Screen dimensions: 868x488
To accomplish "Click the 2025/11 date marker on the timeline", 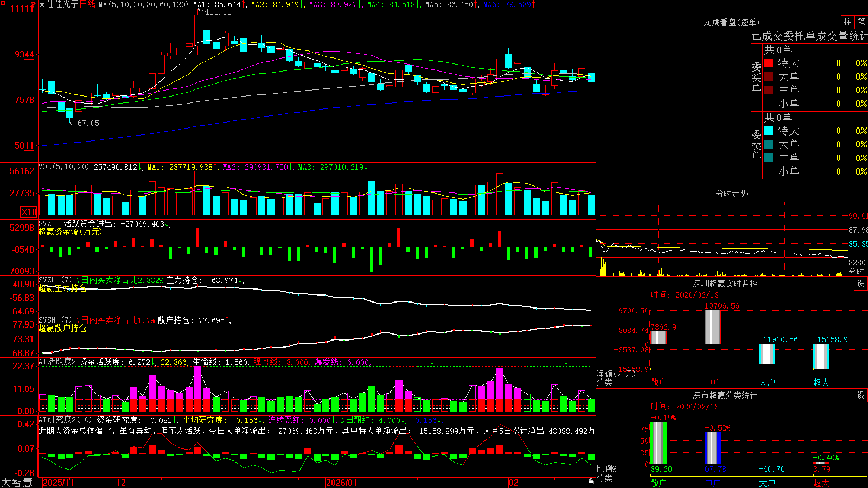I will click(58, 483).
